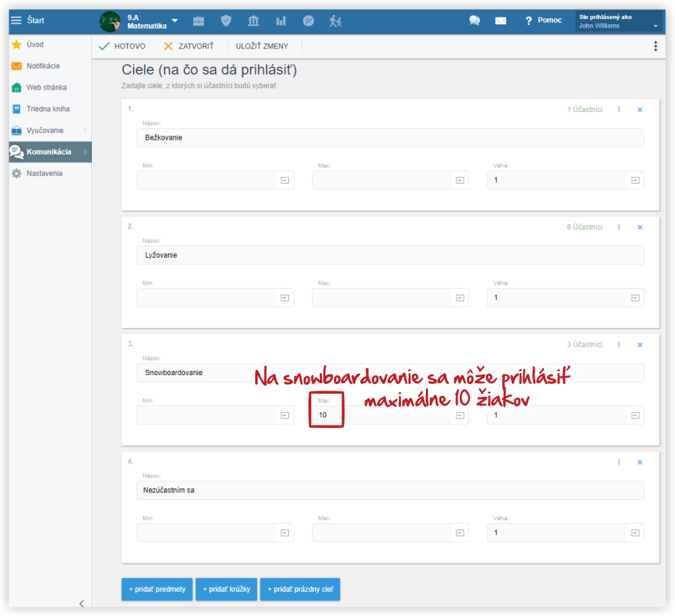
Task: Select Triedna kniha in sidebar
Action: point(47,109)
